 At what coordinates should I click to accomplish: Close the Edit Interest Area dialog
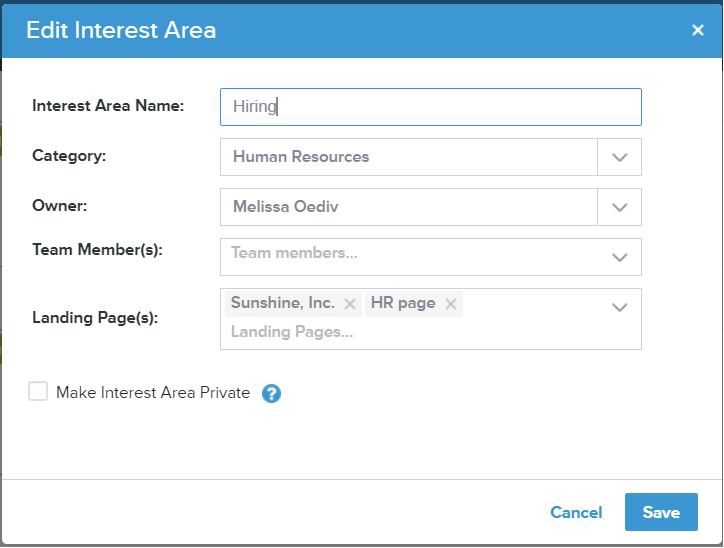[x=698, y=30]
